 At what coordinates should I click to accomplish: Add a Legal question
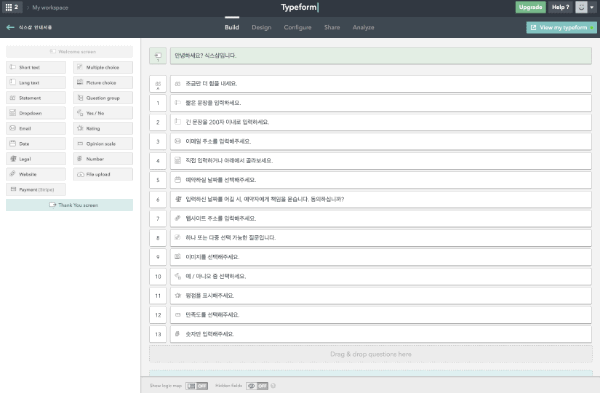coord(36,159)
